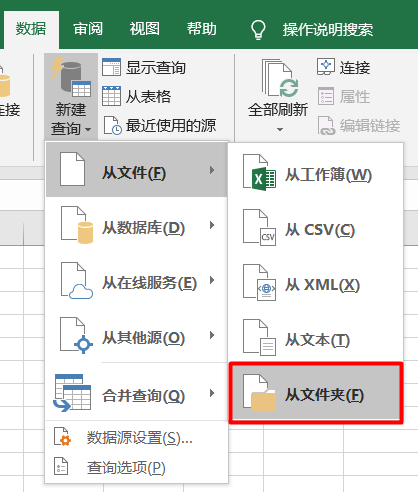418x492 pixels.
Task: Click the 属性 list icon
Action: pos(326,96)
